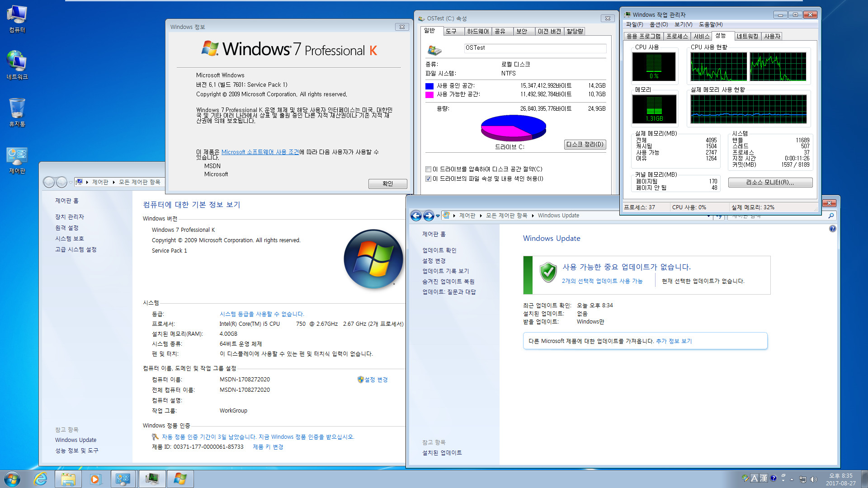Click 2 optional updates available link
This screenshot has width=868, height=488.
[x=602, y=281]
